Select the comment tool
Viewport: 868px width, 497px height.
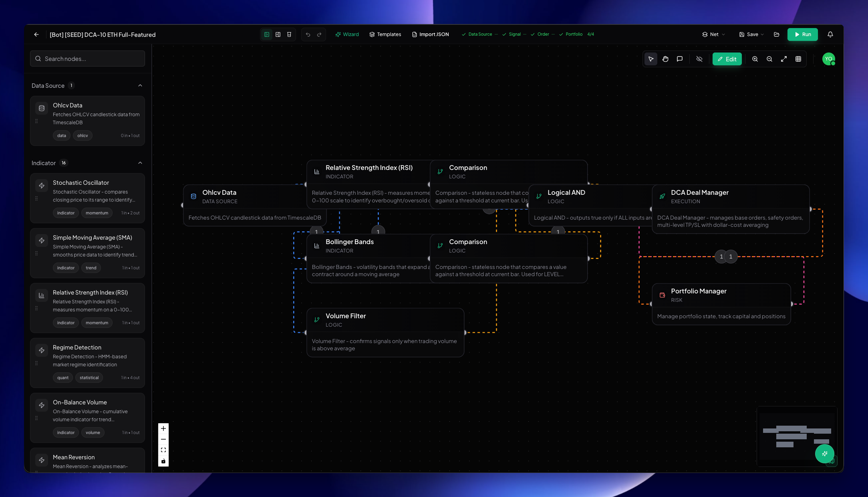point(680,59)
